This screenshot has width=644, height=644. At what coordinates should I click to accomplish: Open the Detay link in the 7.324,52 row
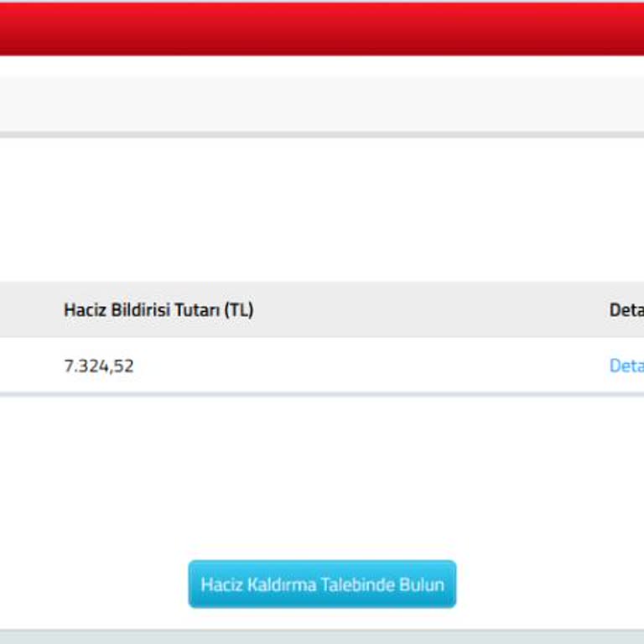point(626,366)
